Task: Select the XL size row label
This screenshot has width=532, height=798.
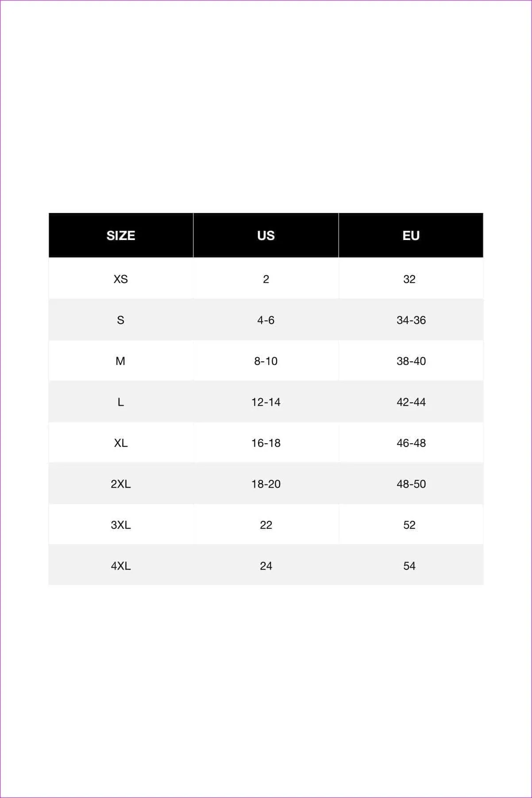Action: click(x=121, y=443)
